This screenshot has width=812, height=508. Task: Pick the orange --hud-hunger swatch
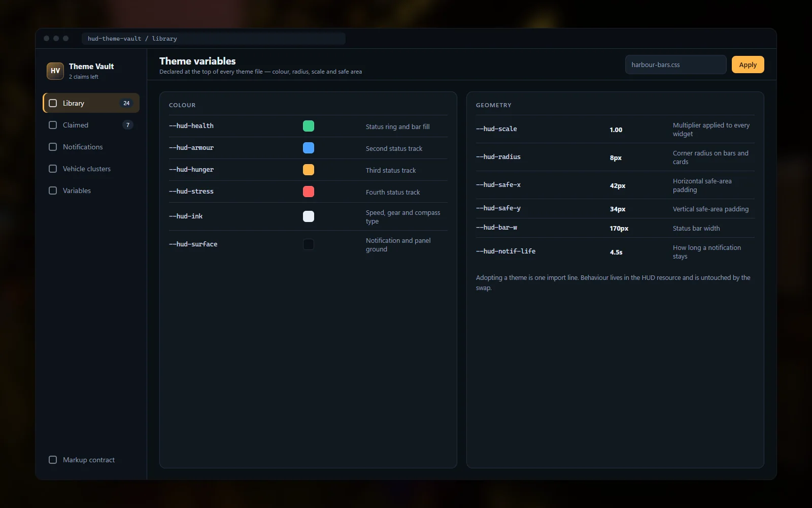[309, 170]
